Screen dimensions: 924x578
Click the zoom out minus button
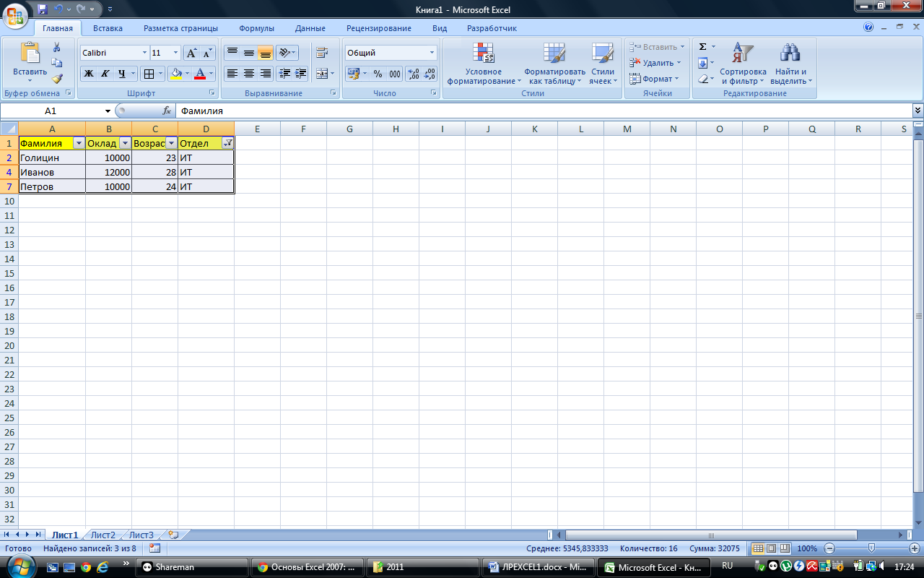click(829, 548)
